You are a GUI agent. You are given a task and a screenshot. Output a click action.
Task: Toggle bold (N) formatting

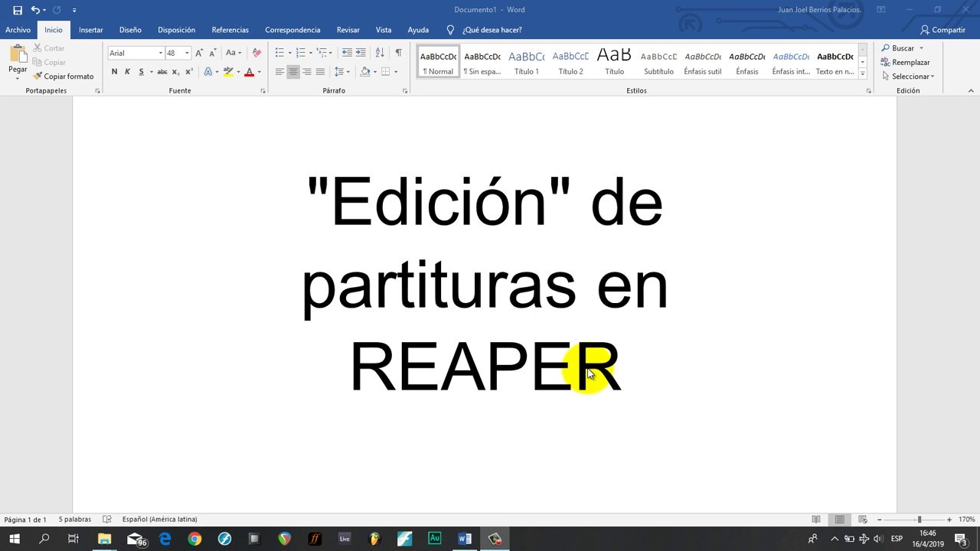pos(114,72)
